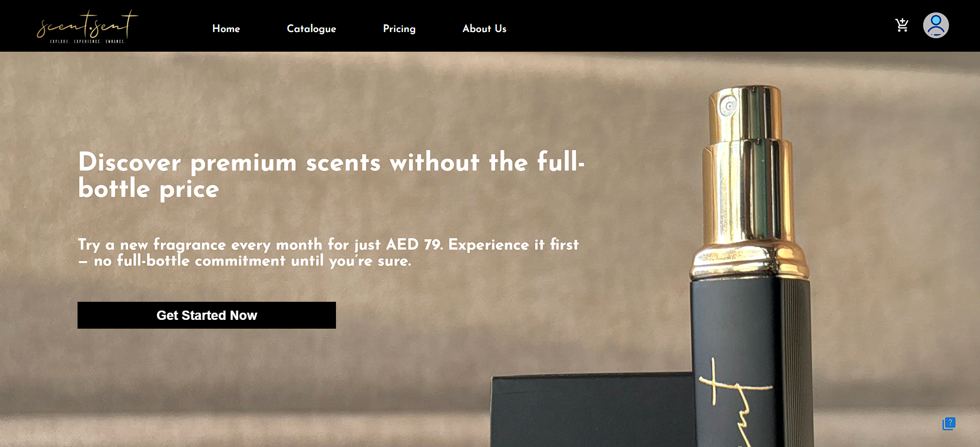The height and width of the screenshot is (447, 980).
Task: Click the scent.sent script logo
Action: pyautogui.click(x=87, y=25)
